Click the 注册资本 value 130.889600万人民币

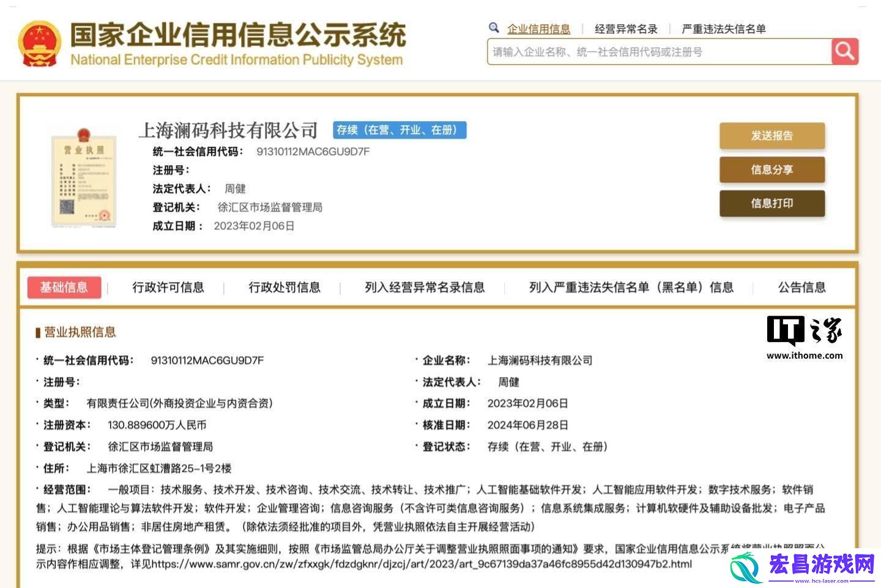click(157, 425)
